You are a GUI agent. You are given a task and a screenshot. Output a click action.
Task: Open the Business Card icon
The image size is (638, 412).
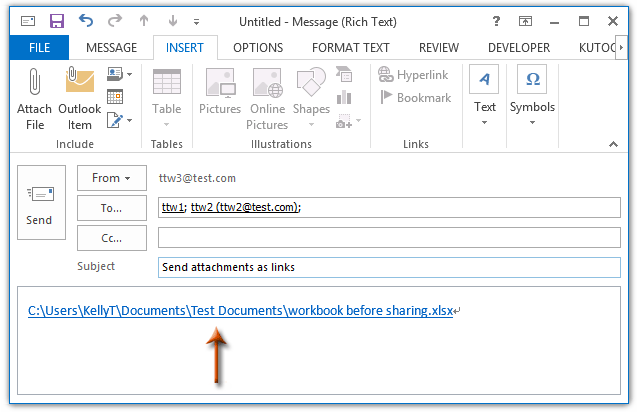click(x=115, y=74)
